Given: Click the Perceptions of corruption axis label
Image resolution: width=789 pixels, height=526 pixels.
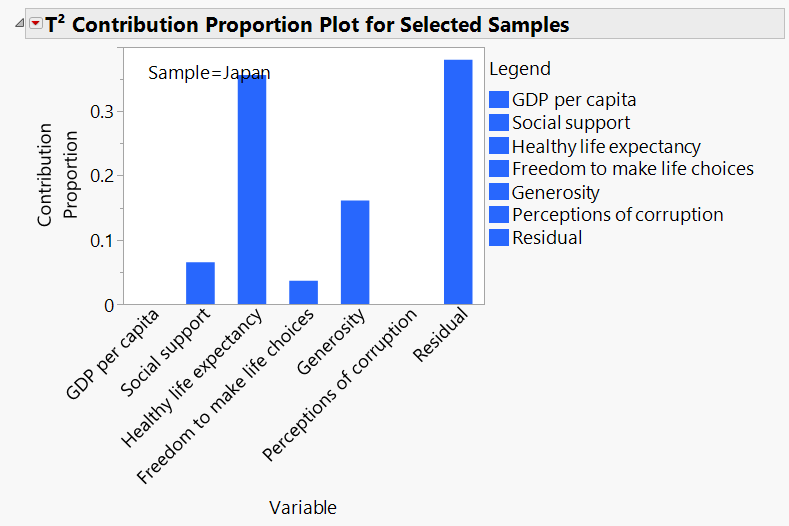Looking at the screenshot, I should [x=341, y=387].
